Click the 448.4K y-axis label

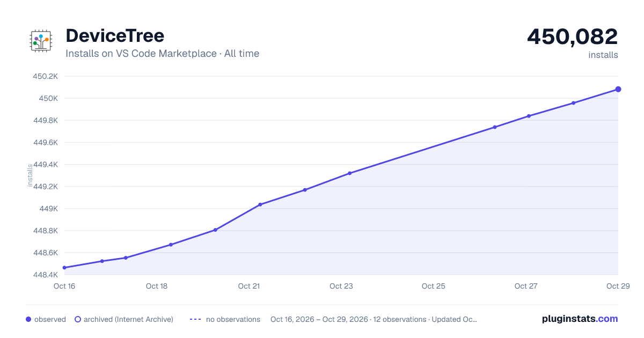pos(46,275)
